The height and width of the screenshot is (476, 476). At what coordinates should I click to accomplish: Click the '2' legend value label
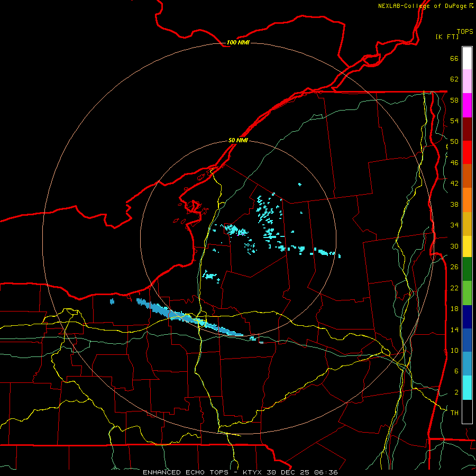coord(456,392)
